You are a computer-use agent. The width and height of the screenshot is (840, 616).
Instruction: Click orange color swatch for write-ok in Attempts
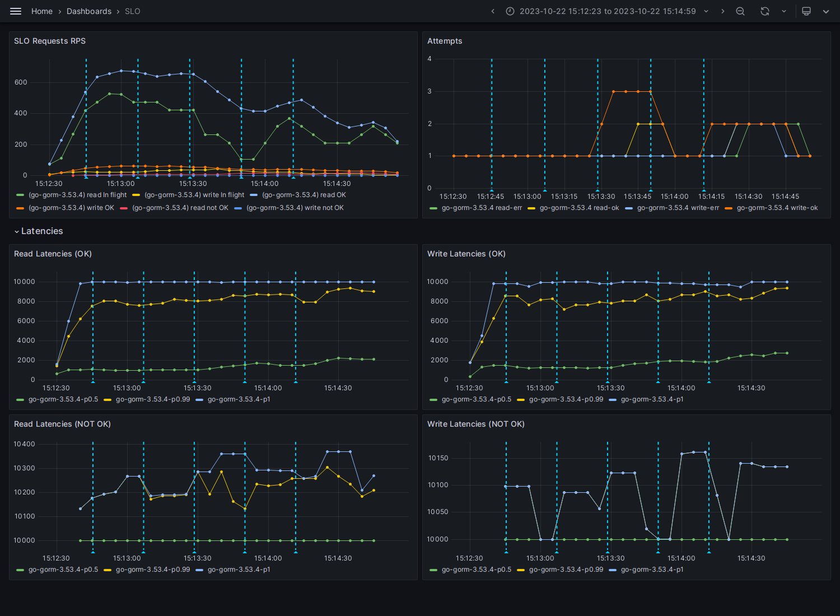(x=729, y=208)
